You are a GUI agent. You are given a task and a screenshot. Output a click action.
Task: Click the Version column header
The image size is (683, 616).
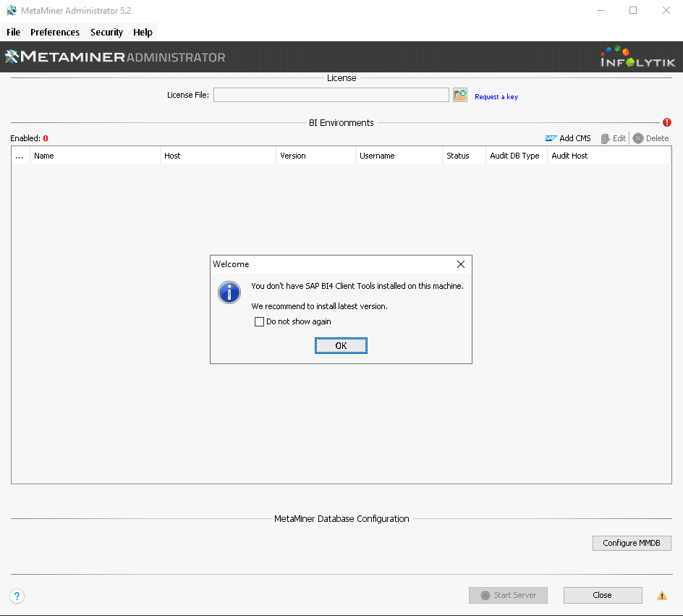point(315,156)
